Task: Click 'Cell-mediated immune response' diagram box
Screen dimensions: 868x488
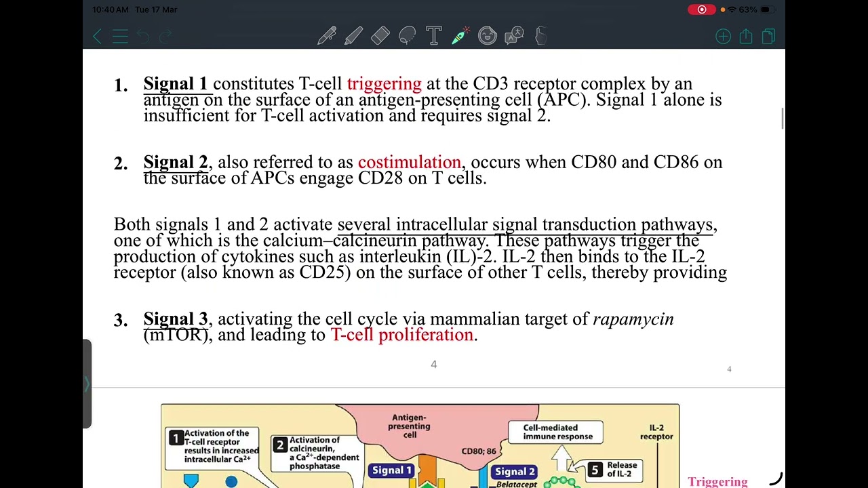Action: 557,432
